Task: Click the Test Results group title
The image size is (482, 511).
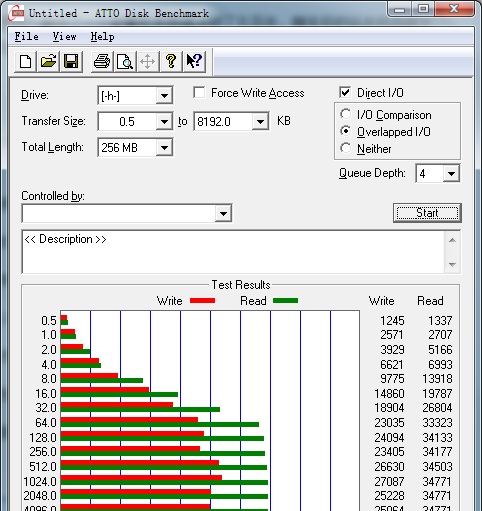Action: (x=241, y=285)
